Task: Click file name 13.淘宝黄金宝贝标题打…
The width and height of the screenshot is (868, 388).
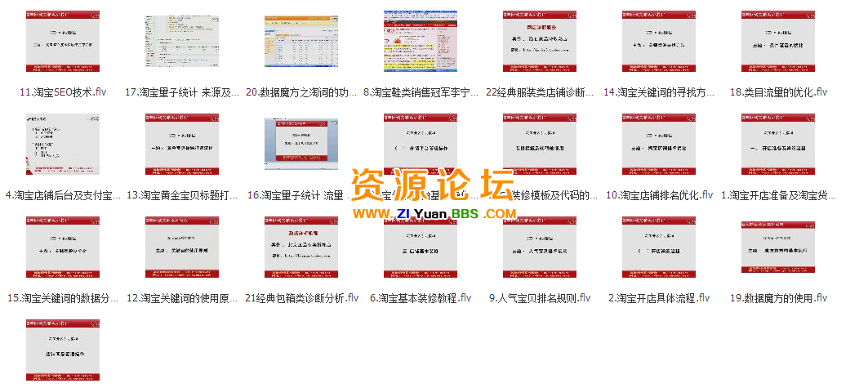Action: 181,195
